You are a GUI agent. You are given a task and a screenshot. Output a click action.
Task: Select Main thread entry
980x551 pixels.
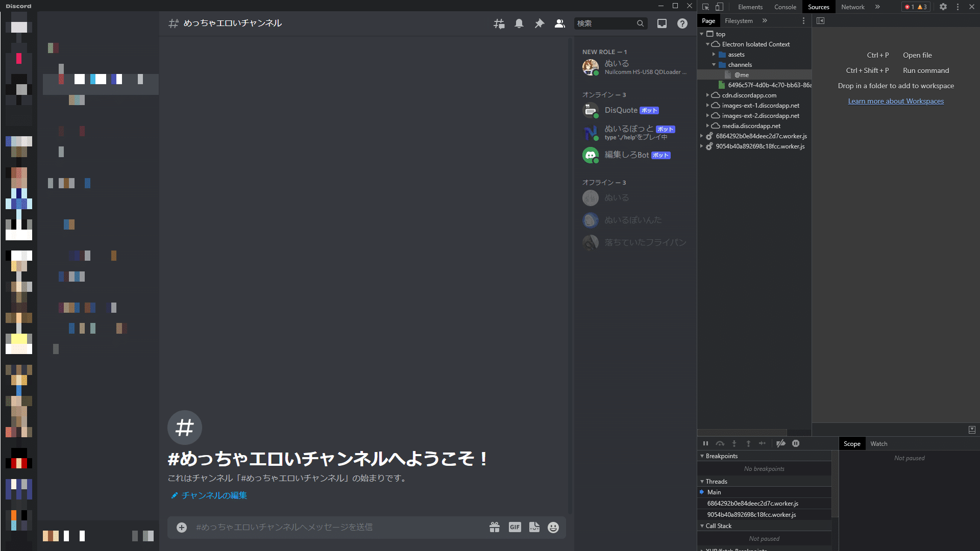(764, 492)
